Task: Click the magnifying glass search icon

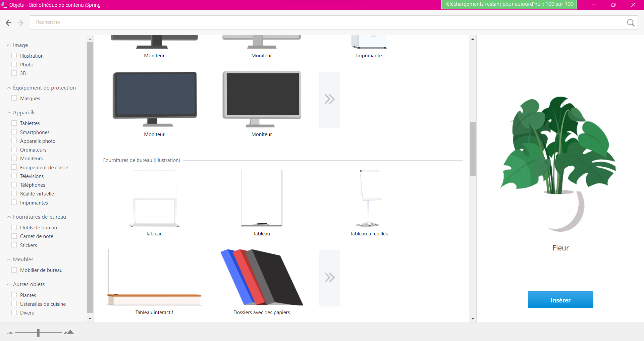Action: (631, 22)
